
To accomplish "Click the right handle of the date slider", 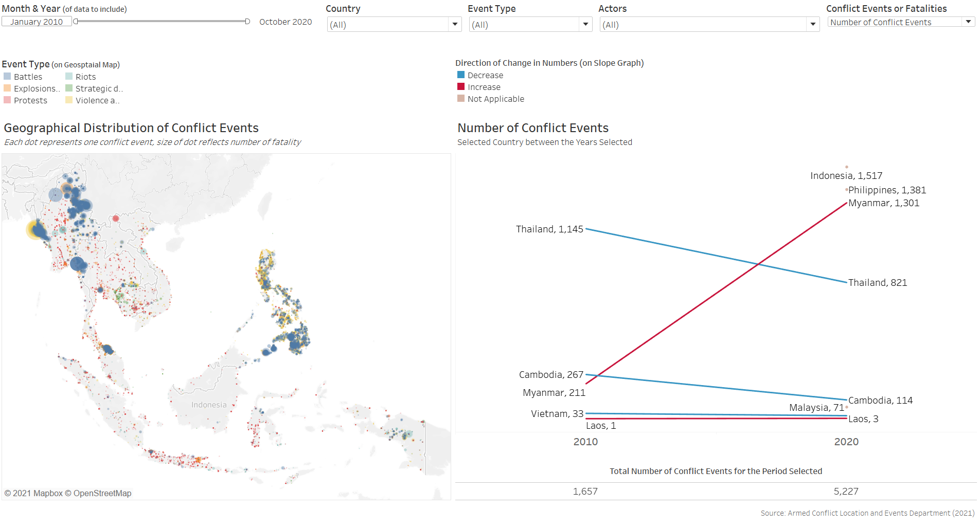I will [x=247, y=22].
